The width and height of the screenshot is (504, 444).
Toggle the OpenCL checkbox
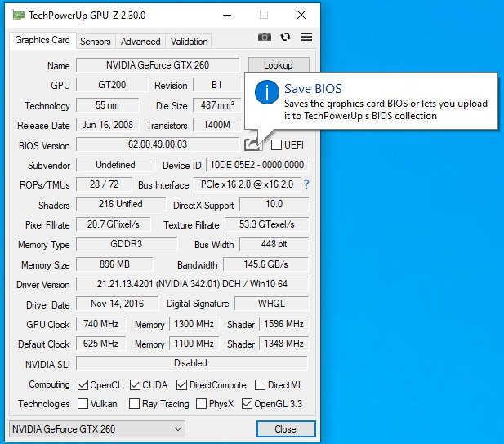coord(83,385)
